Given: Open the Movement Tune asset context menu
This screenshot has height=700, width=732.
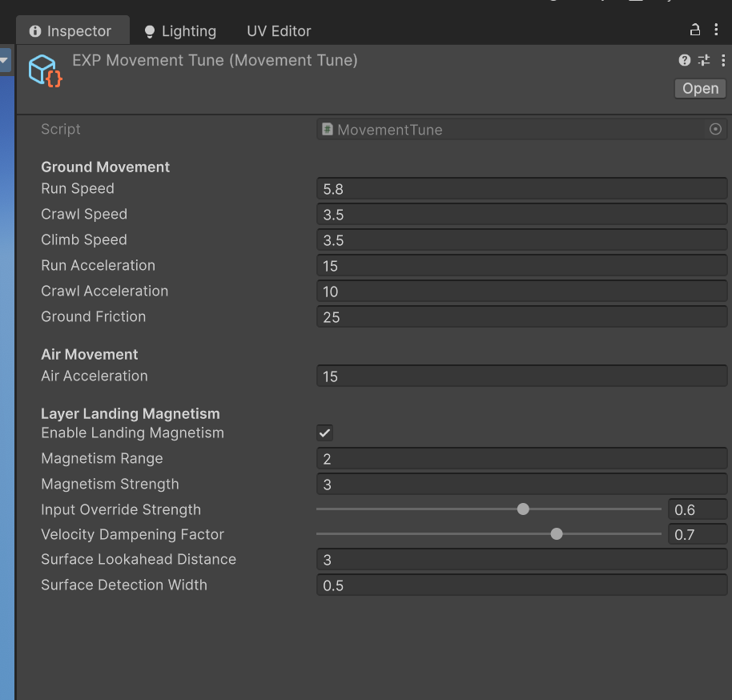Looking at the screenshot, I should (x=723, y=60).
